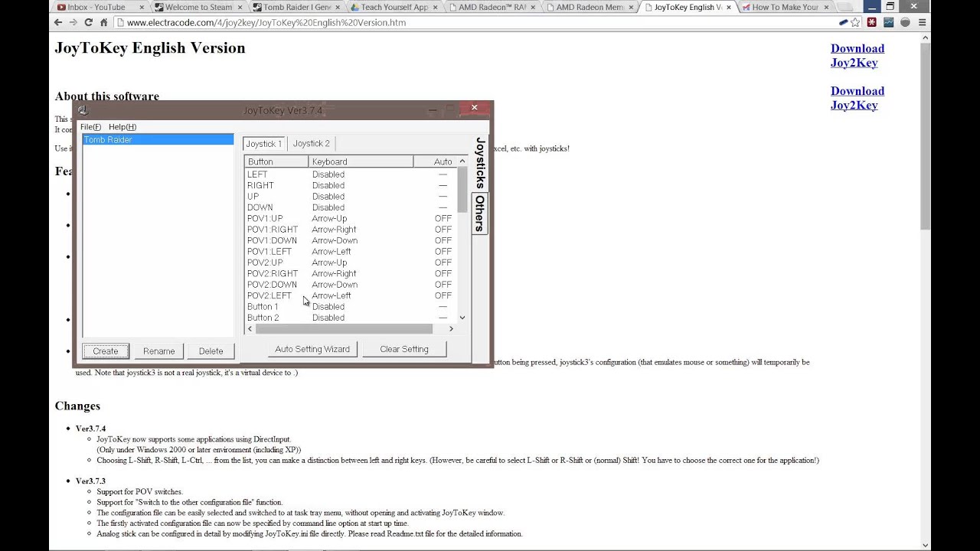Image resolution: width=980 pixels, height=551 pixels.
Task: Click the button list's scroll up arrow
Action: point(462,161)
